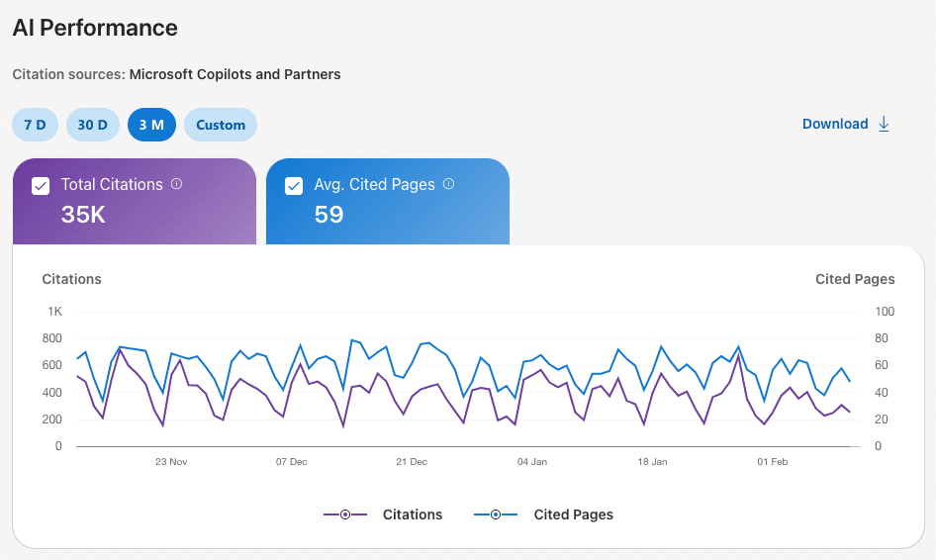Toggle Citations series via legend label
The image size is (936, 560).
click(413, 514)
